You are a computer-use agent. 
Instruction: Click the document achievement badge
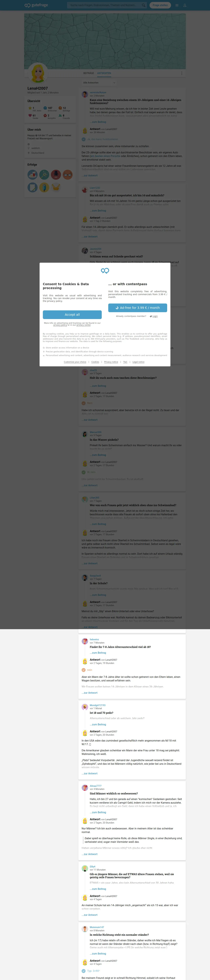tap(32, 187)
